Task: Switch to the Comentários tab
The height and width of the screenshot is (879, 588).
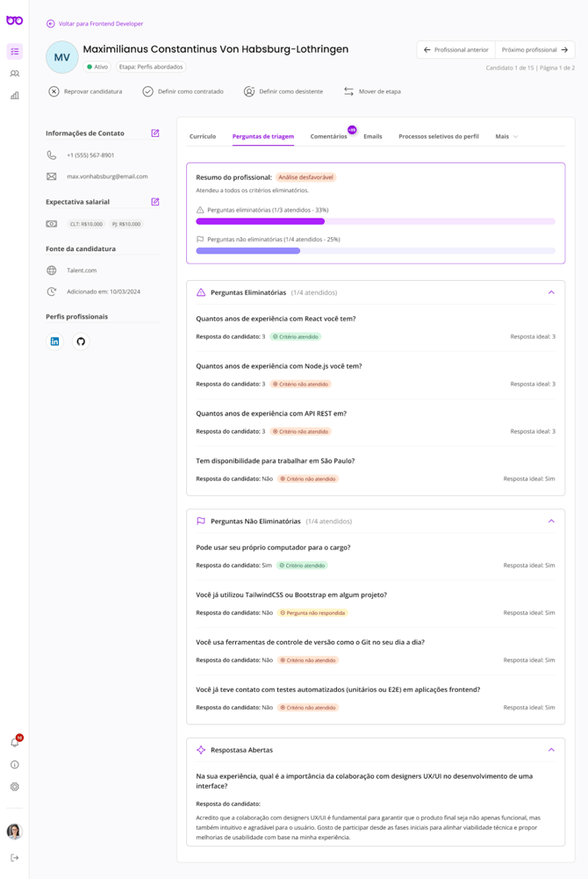Action: point(328,137)
